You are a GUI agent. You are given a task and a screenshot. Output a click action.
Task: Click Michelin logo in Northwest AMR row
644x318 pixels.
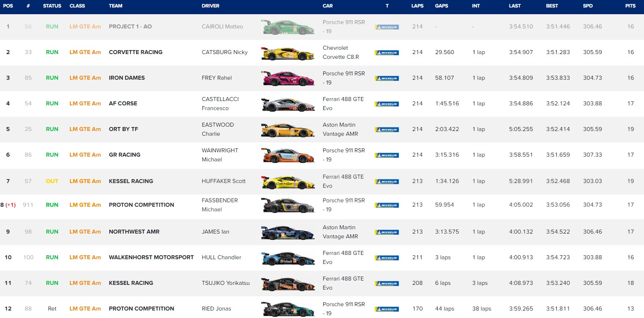(x=387, y=232)
